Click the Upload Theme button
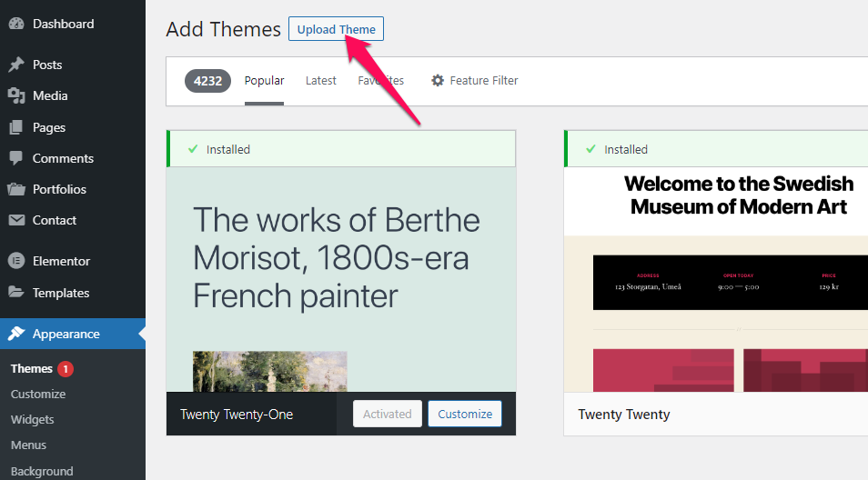 click(336, 29)
